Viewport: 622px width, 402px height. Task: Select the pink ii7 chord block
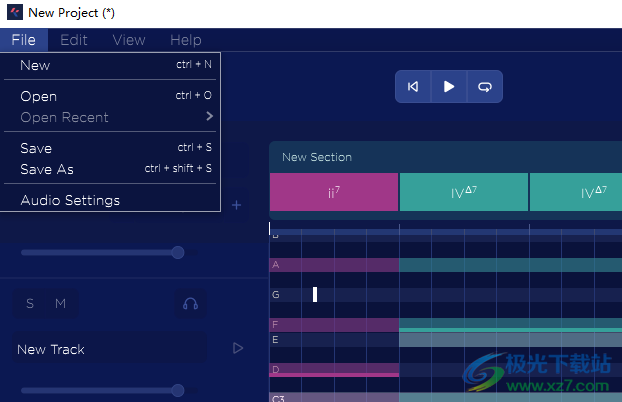[333, 192]
